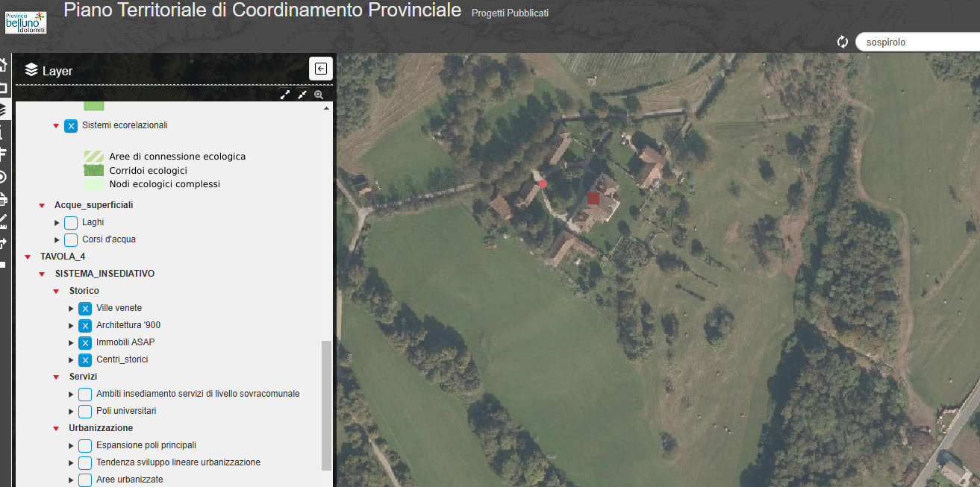Check the Espansione poli principali layer box
This screenshot has height=487, width=980.
(x=85, y=446)
